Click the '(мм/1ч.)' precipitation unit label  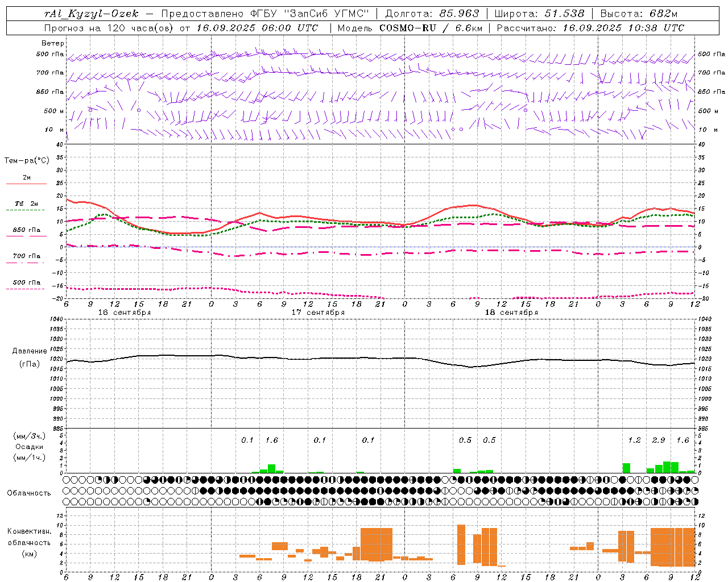click(29, 458)
